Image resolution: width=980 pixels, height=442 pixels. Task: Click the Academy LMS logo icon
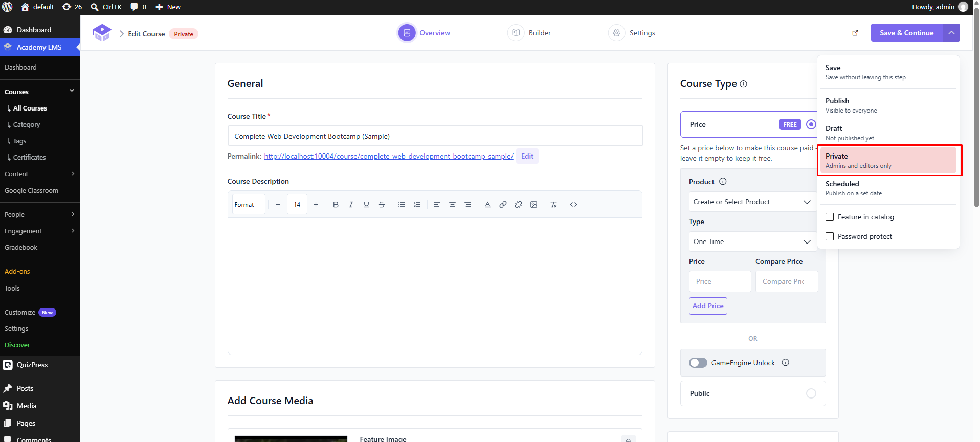pos(102,33)
